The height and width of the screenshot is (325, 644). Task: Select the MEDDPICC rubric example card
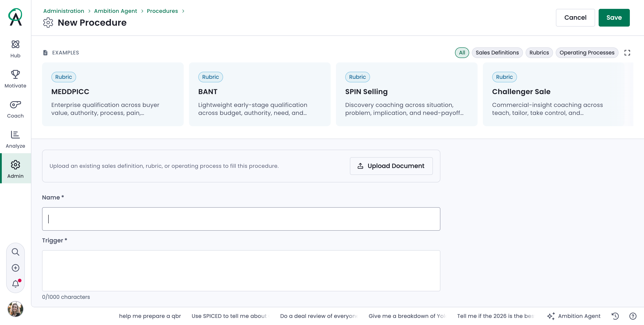[x=113, y=94]
